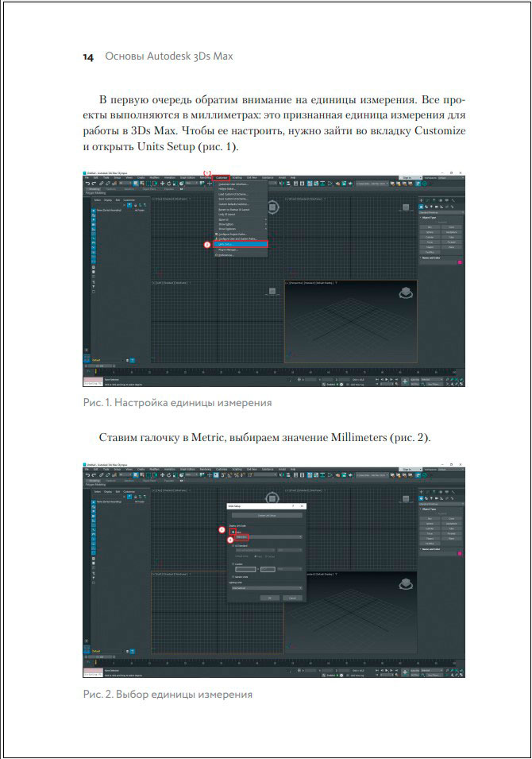Click the System Unit Setup button
The width and height of the screenshot is (532, 759).
click(267, 516)
